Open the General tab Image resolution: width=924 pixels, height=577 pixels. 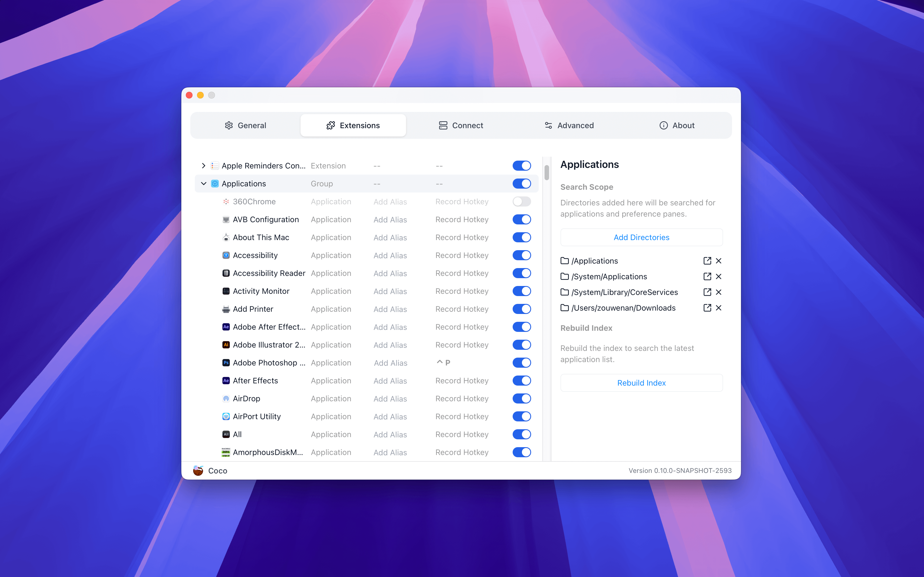[x=245, y=125]
